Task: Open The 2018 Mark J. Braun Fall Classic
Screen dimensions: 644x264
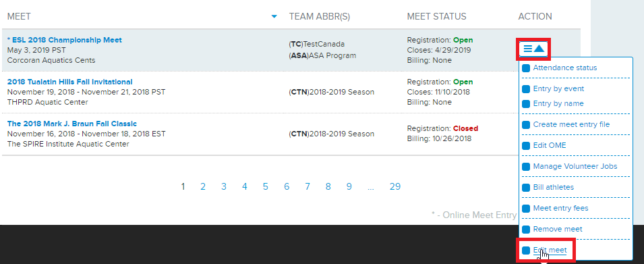Action: tap(72, 124)
